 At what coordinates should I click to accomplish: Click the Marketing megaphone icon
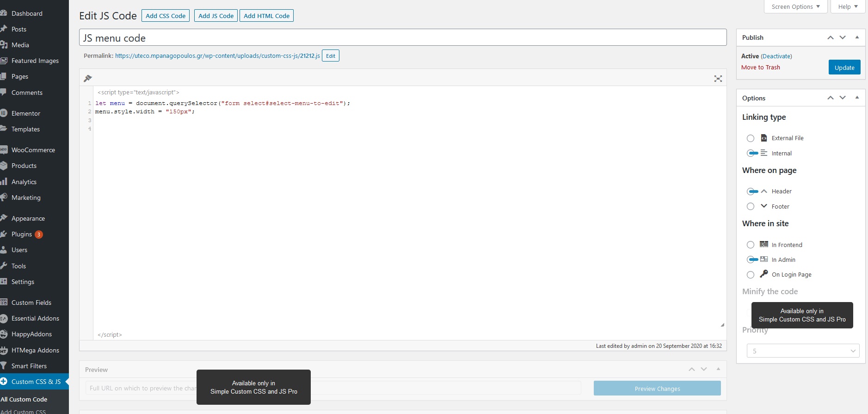pyautogui.click(x=4, y=198)
